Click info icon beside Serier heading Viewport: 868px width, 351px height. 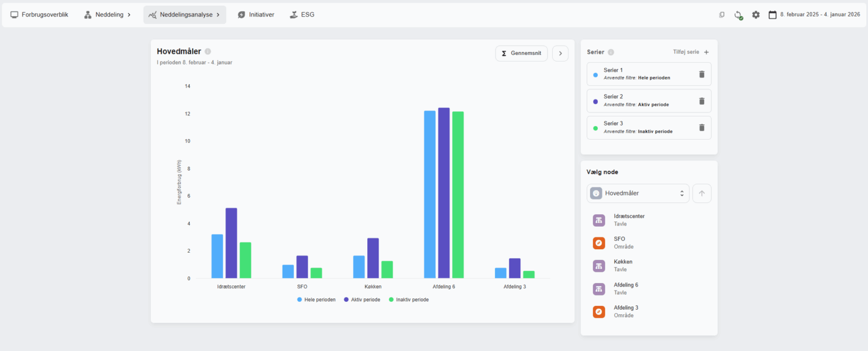[x=611, y=52]
